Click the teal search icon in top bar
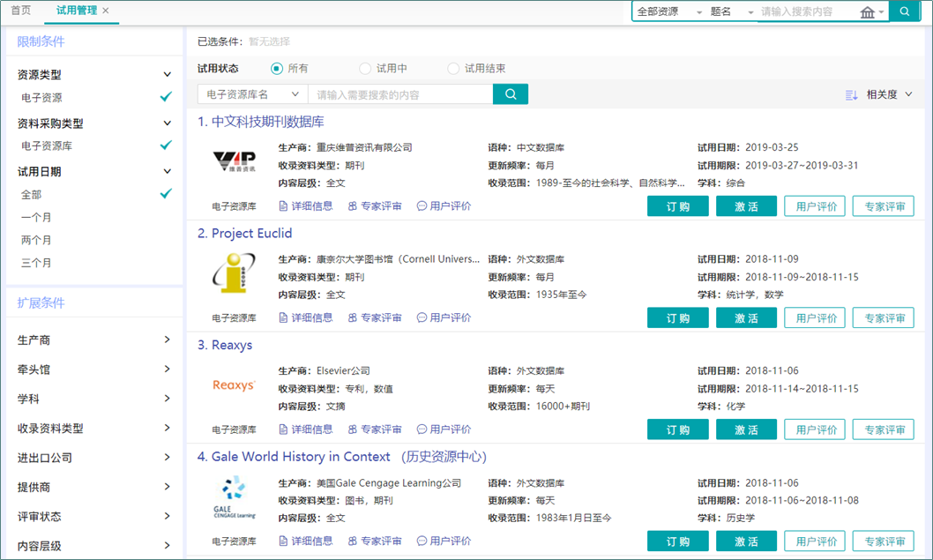Screen dimensions: 933x560 (905, 11)
